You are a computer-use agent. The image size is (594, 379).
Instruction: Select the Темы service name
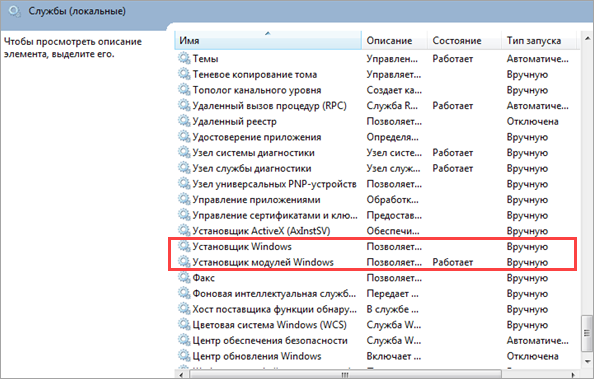pos(205,59)
